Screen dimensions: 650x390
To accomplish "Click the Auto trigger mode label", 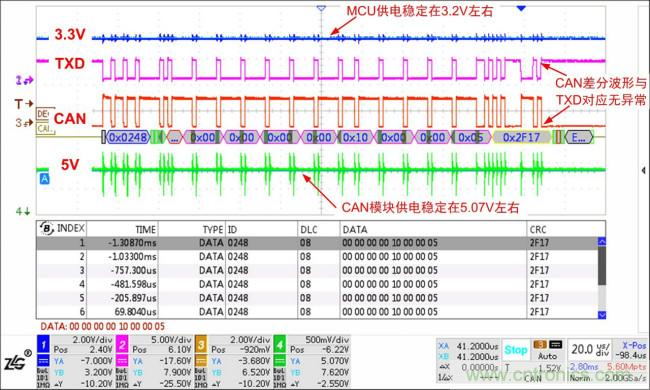I will pos(547,356).
